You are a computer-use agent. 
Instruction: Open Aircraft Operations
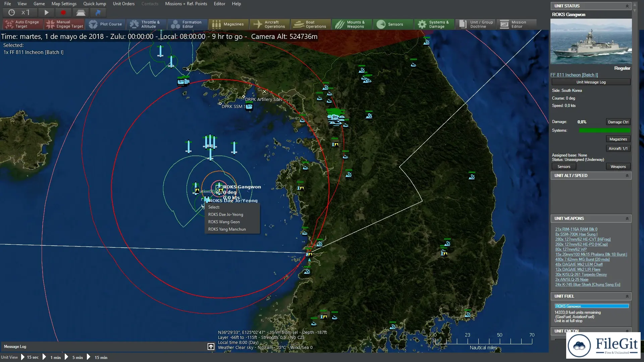point(270,24)
